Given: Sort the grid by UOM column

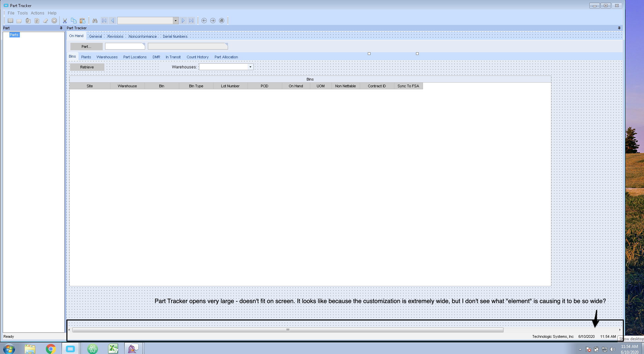Looking at the screenshot, I should tap(321, 86).
